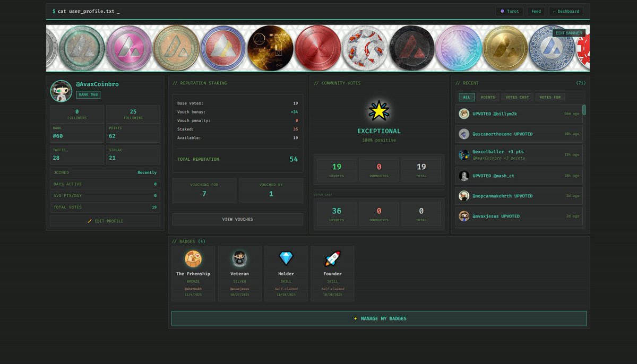Click the @AvaxCoinbro username heading
637x364 pixels.
[97, 84]
